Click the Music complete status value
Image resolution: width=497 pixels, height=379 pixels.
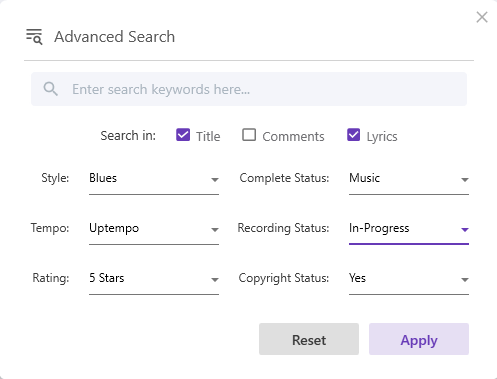364,178
